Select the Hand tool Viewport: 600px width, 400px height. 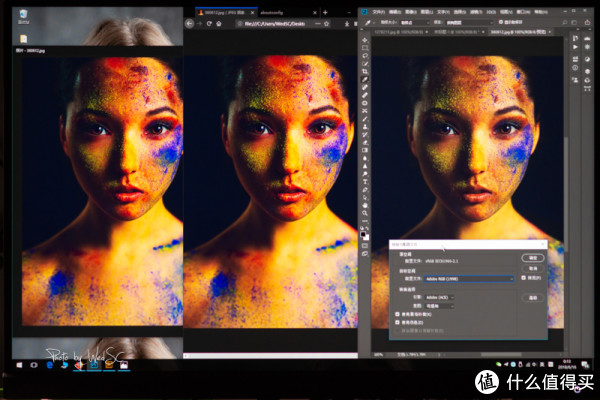(365, 206)
